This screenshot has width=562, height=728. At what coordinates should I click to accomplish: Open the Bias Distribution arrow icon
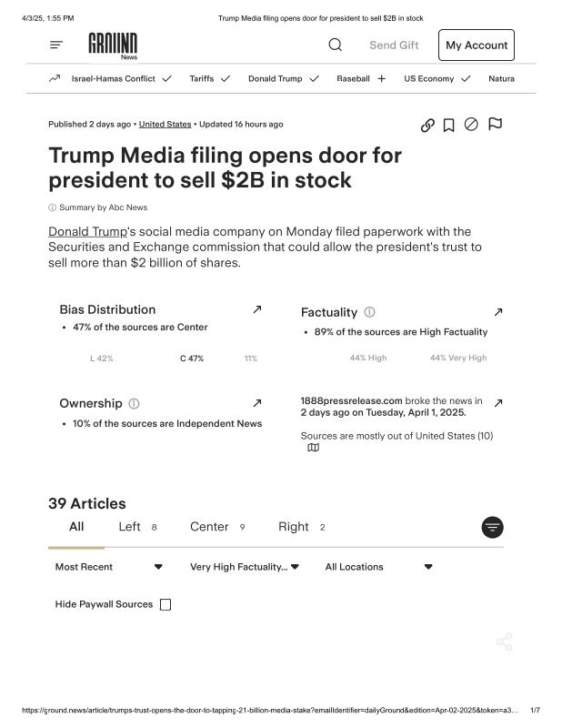coord(256,309)
